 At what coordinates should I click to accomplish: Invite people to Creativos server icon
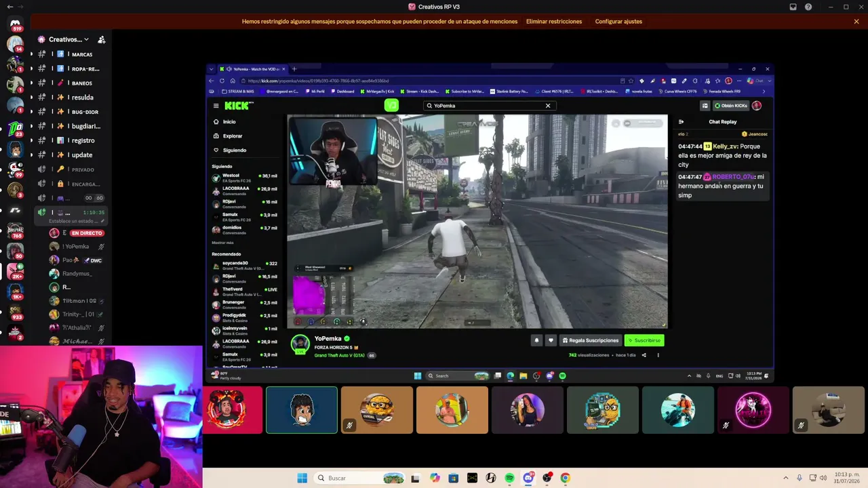tap(101, 39)
